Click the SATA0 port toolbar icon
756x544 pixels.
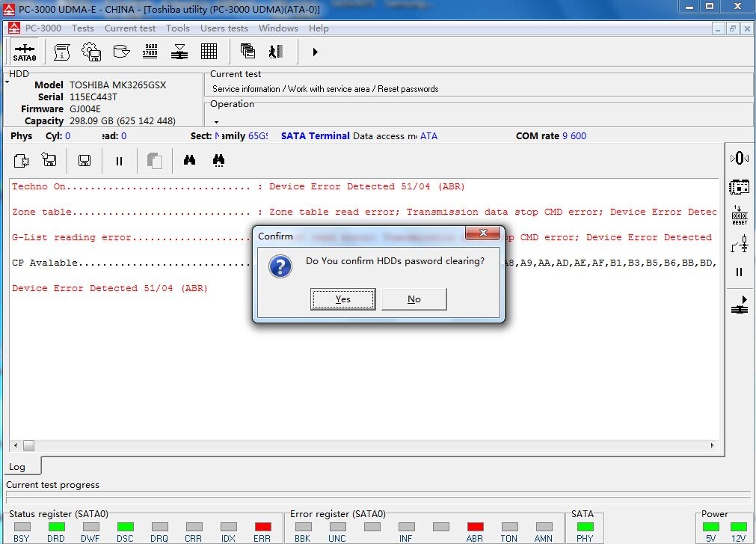[x=25, y=52]
